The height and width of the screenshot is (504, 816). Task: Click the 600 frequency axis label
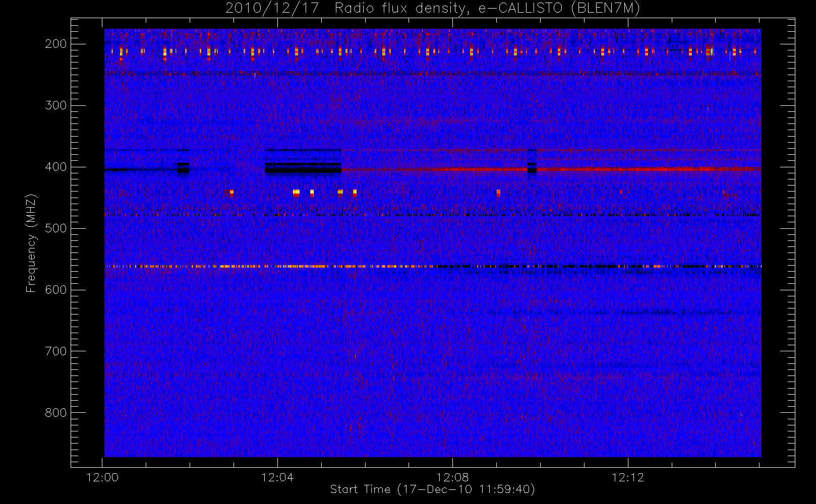coord(56,290)
